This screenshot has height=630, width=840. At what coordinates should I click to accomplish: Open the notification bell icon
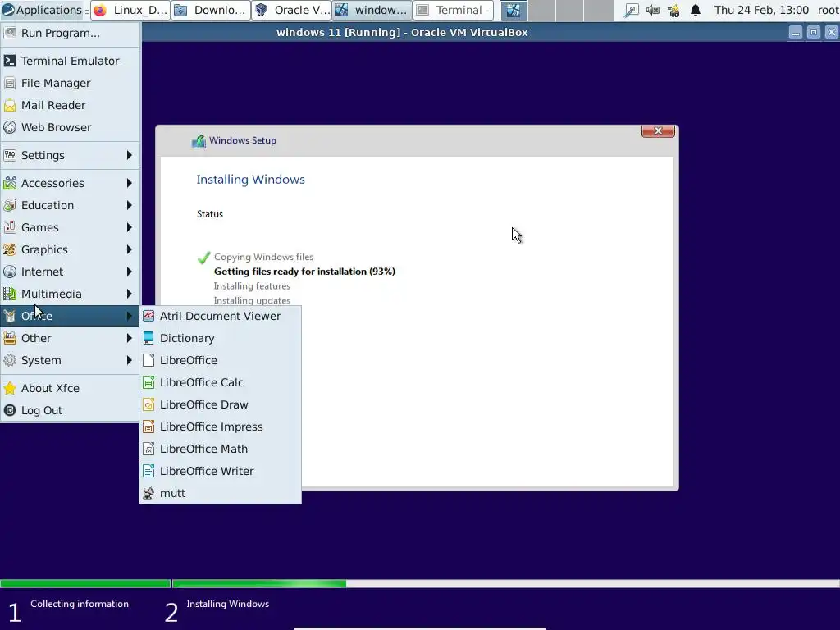[x=696, y=10]
